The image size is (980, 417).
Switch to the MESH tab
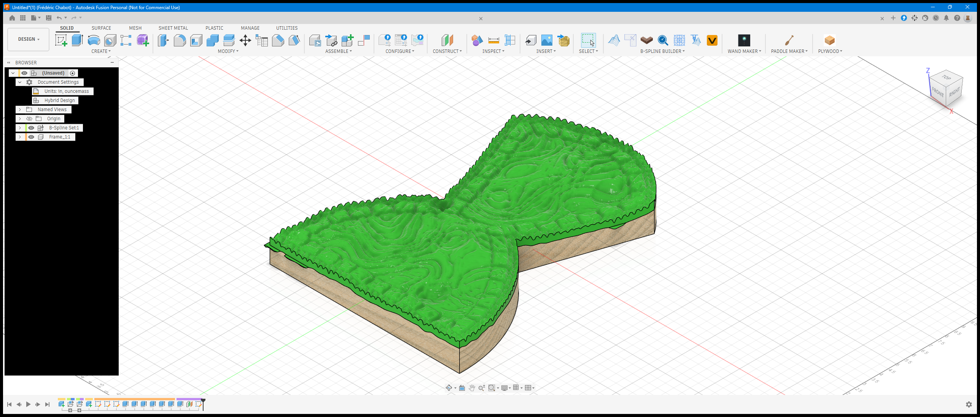[x=135, y=28]
